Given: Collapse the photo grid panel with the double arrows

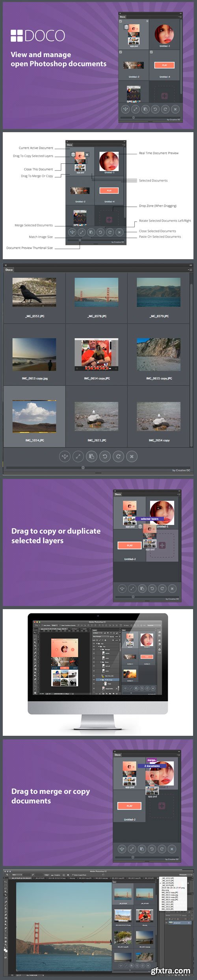Looking at the screenshot, I should coord(191,265).
